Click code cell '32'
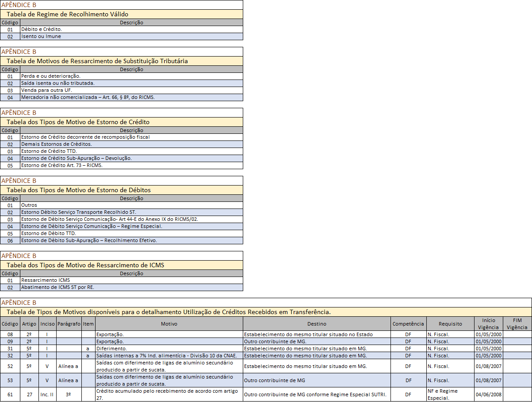This screenshot has width=532, height=402. (10, 356)
